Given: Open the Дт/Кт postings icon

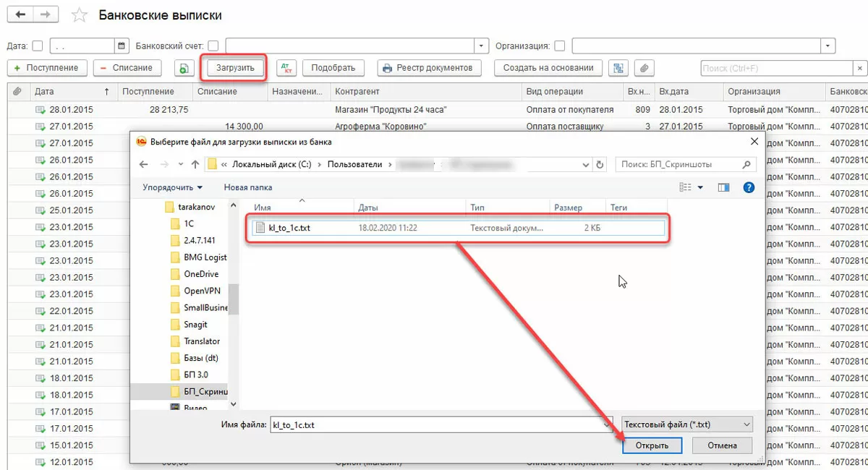Looking at the screenshot, I should (286, 68).
